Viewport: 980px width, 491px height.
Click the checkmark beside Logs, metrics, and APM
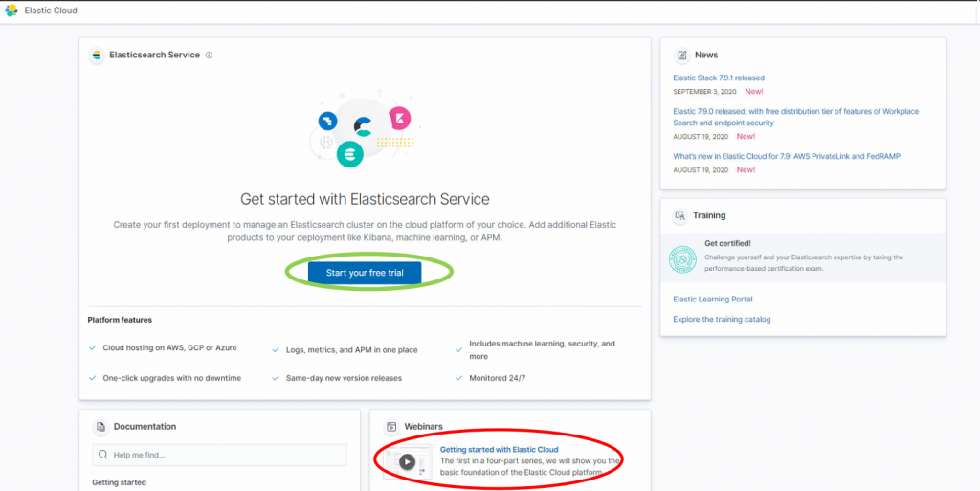click(x=276, y=350)
